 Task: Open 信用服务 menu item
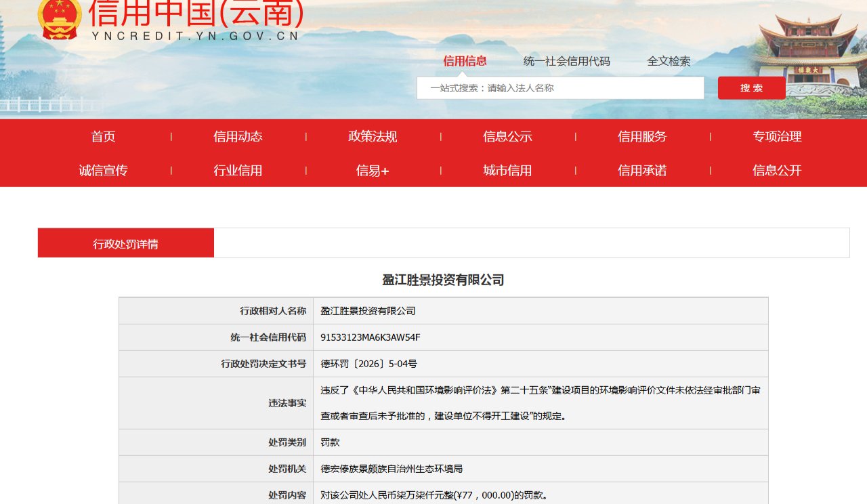click(x=642, y=136)
